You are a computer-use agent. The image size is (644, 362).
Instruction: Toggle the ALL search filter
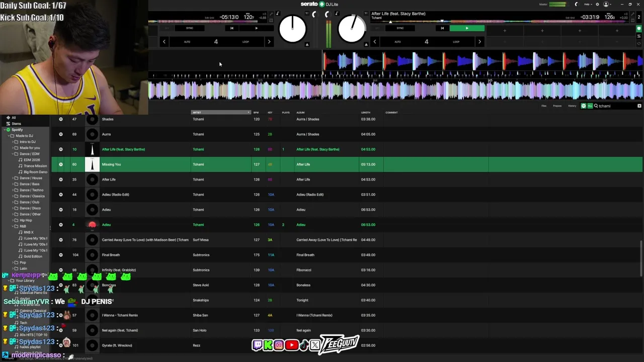tap(590, 106)
